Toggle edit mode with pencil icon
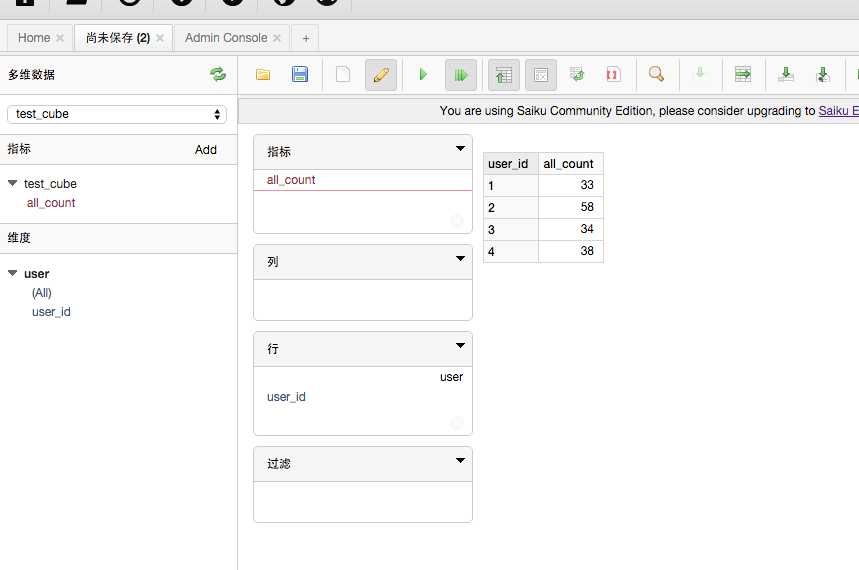859x570 pixels. (x=381, y=75)
